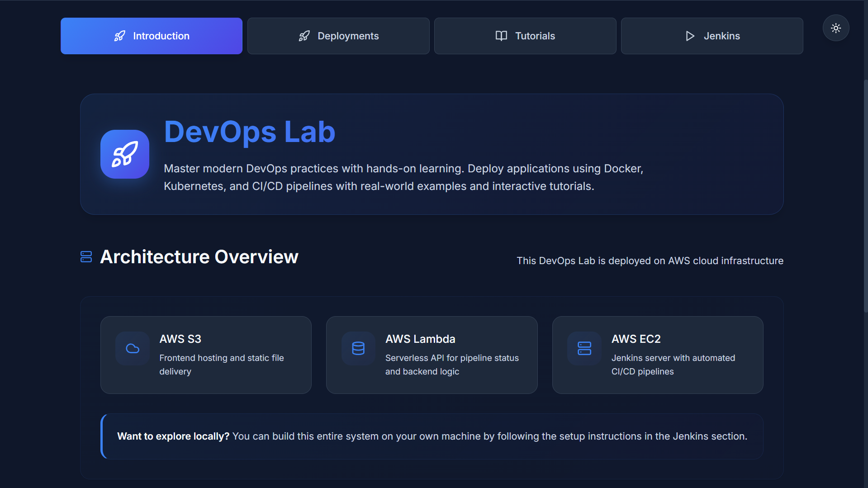Click the page vertical scrollbar
Viewport: 868px width, 488px height.
tap(865, 196)
